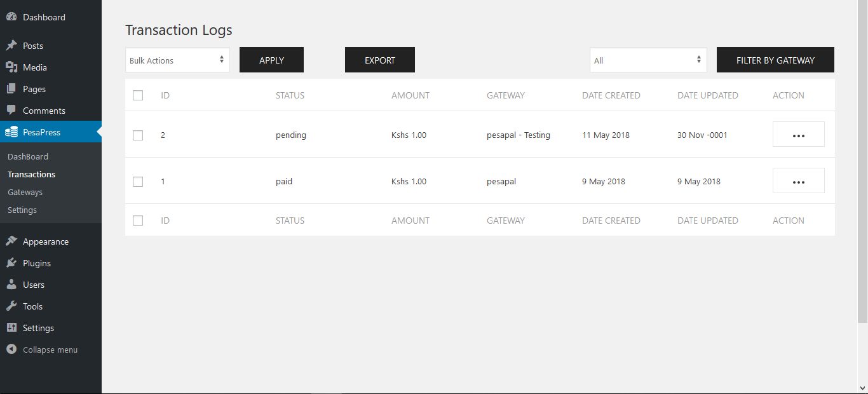868x394 pixels.
Task: Click the Plugins plug icon
Action: [11, 263]
